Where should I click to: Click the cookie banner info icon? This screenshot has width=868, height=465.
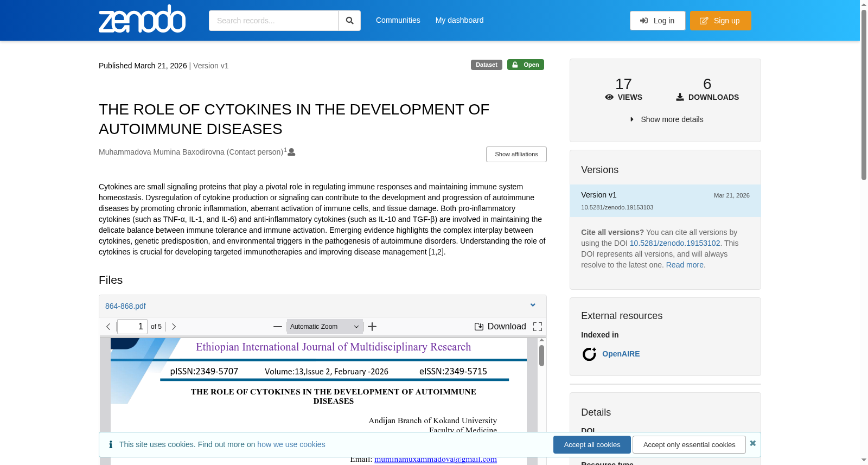click(x=111, y=444)
